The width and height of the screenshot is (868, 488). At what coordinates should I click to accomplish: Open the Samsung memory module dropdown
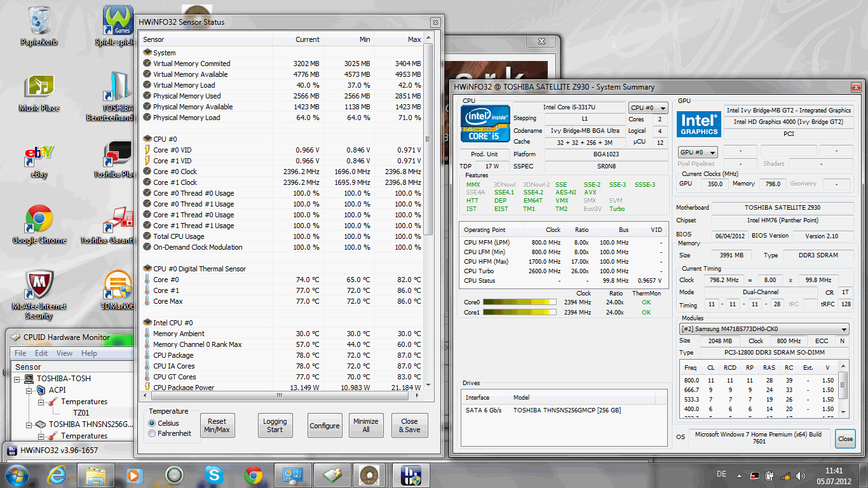pos(763,329)
